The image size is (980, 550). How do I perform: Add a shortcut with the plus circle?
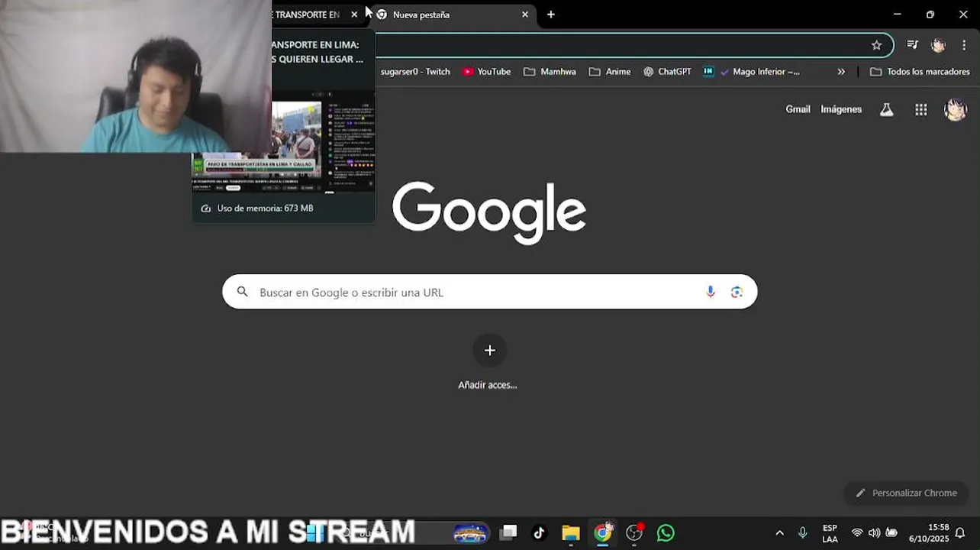coord(490,351)
